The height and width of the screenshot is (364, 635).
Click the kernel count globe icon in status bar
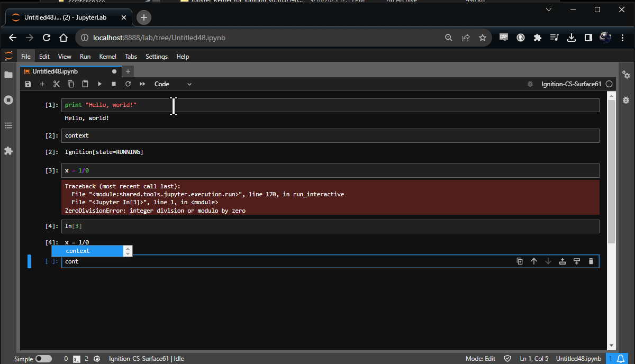(x=97, y=359)
